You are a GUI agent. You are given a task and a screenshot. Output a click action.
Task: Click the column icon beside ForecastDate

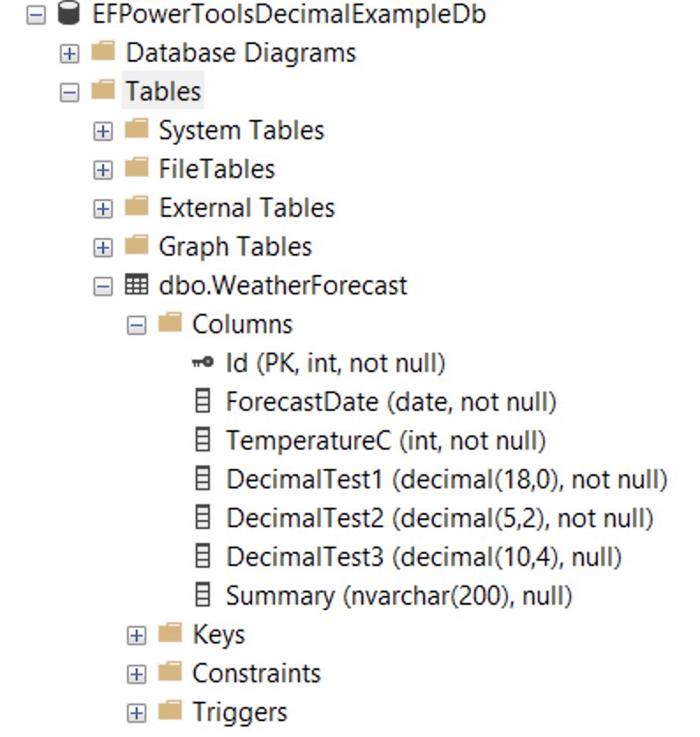[x=203, y=401]
